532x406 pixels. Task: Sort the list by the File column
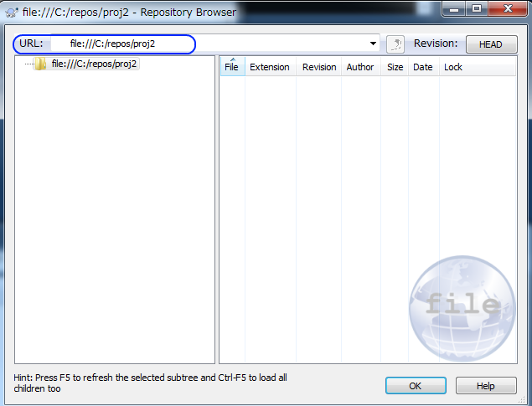pos(232,67)
